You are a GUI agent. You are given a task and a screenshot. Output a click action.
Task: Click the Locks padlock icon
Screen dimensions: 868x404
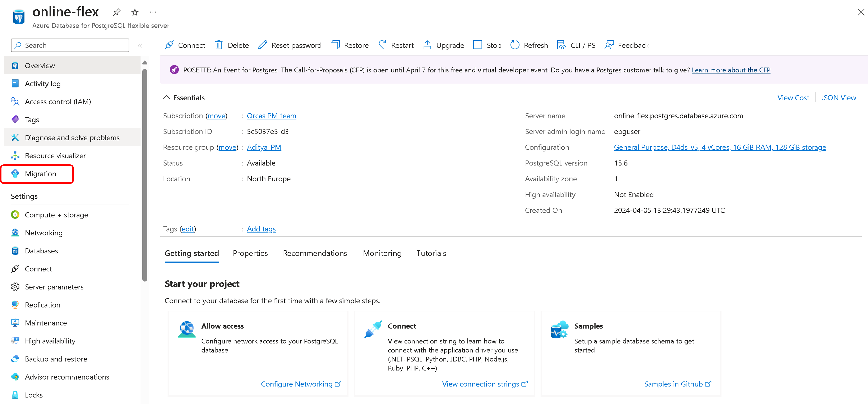pyautogui.click(x=15, y=395)
